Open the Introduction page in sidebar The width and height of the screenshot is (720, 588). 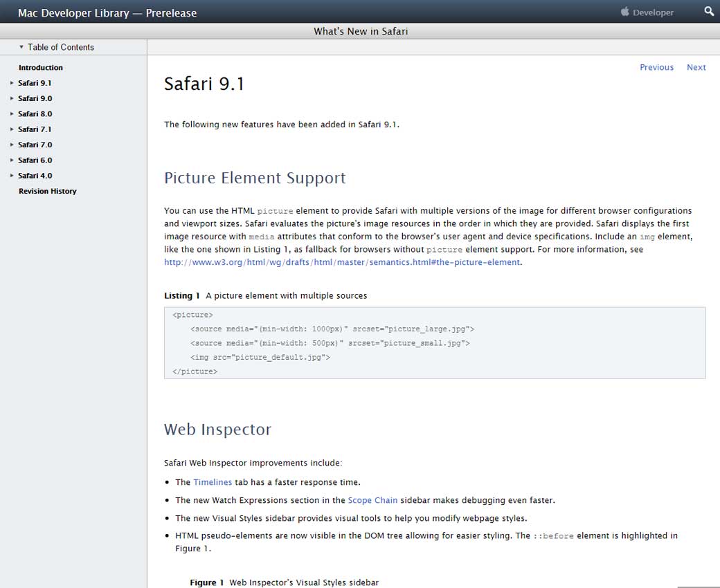coord(40,68)
